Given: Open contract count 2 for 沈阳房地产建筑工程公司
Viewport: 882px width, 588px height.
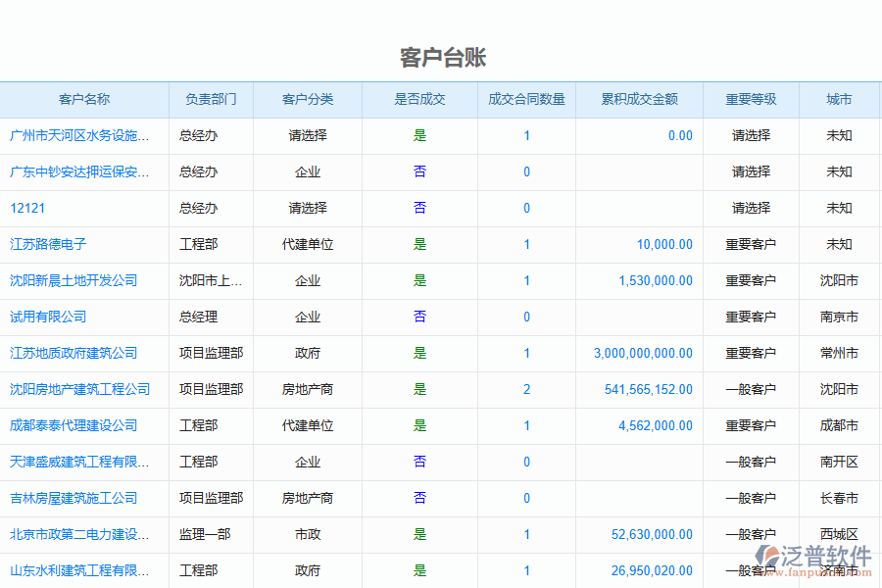Looking at the screenshot, I should click(x=526, y=389).
